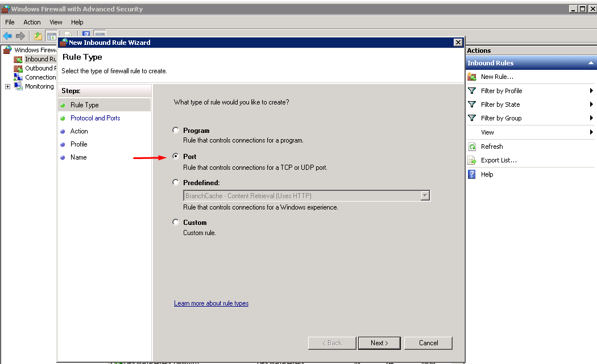Open the Action menu

pos(32,22)
